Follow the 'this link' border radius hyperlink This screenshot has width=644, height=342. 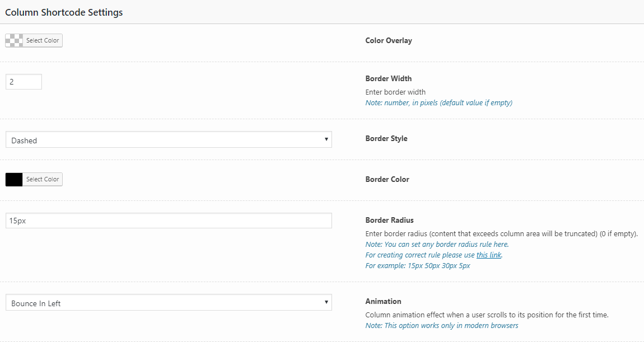click(x=489, y=255)
